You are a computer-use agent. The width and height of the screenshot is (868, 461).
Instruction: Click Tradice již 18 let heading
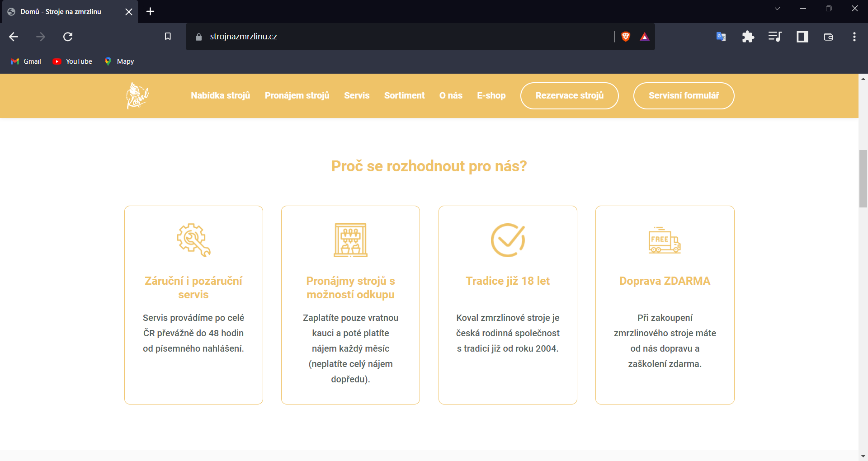[x=508, y=281]
